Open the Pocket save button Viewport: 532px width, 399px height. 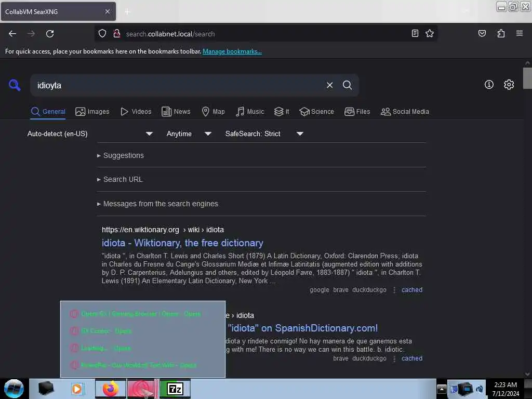(x=482, y=33)
